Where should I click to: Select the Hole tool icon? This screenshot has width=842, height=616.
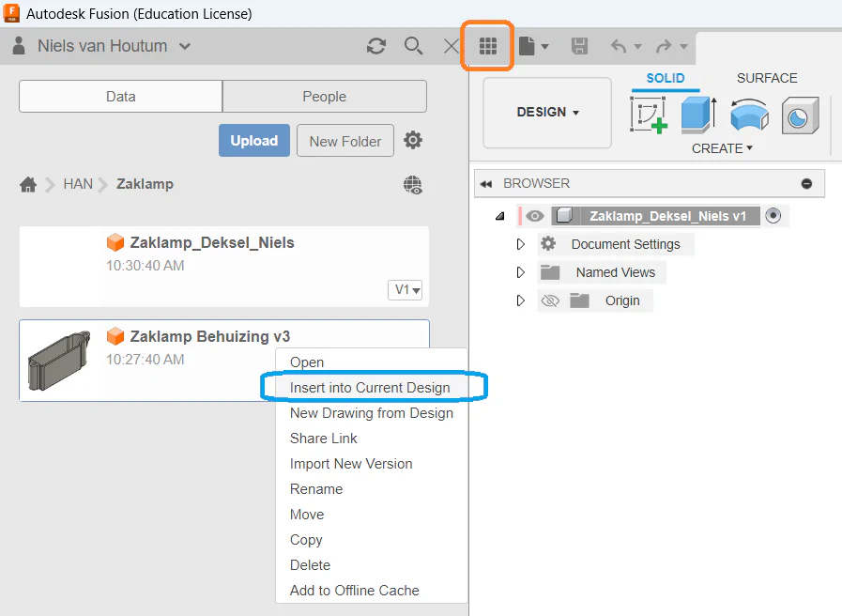click(x=800, y=115)
